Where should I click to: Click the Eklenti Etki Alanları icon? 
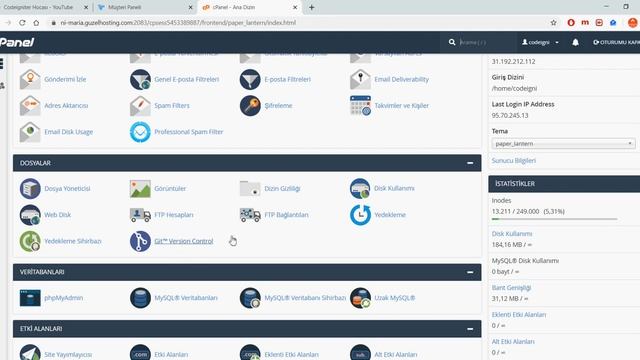(250, 353)
